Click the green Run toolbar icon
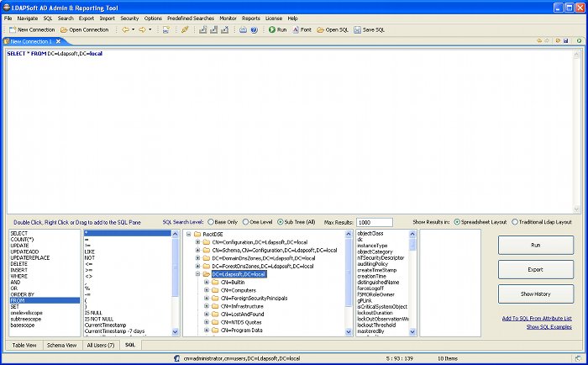 click(x=272, y=29)
